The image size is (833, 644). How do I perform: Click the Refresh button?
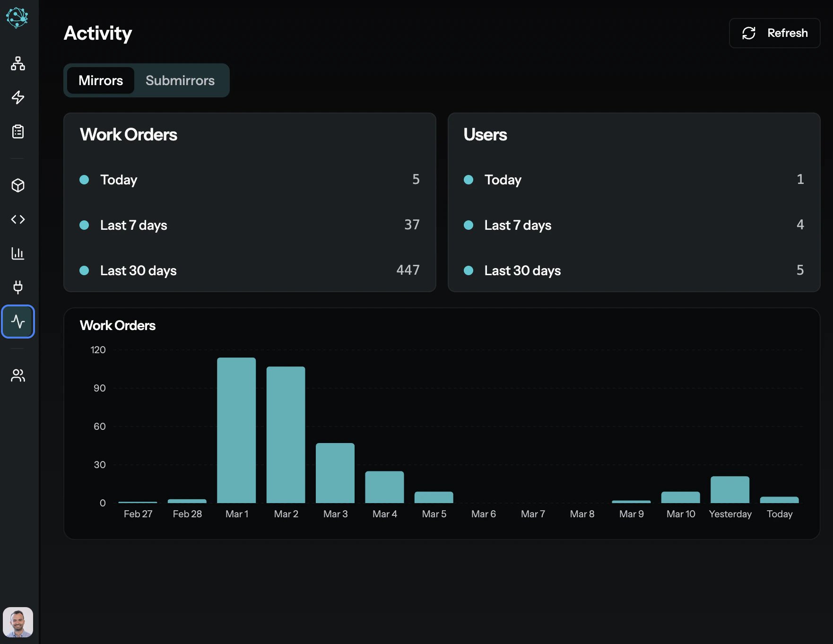click(774, 33)
